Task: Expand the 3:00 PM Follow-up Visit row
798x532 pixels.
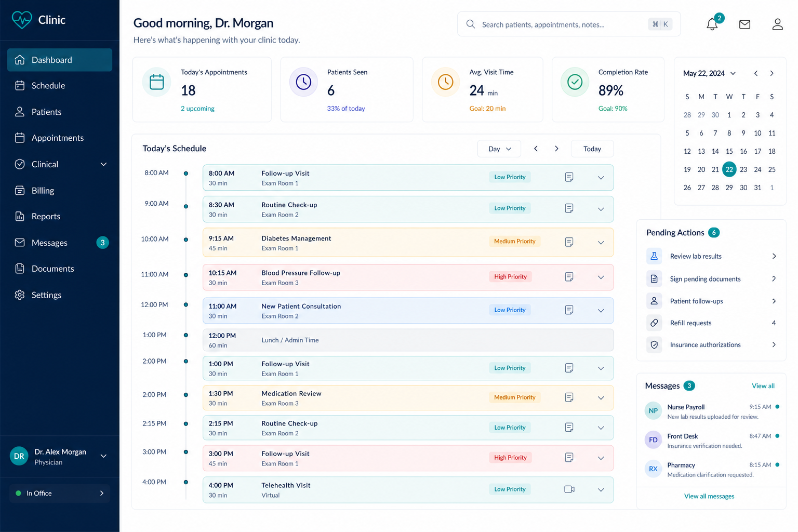Action: point(601,458)
